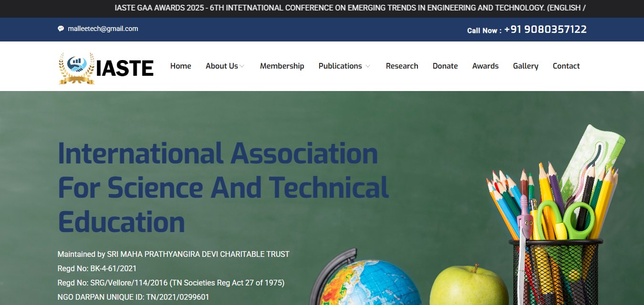
Task: Open the Membership page
Action: (x=281, y=66)
